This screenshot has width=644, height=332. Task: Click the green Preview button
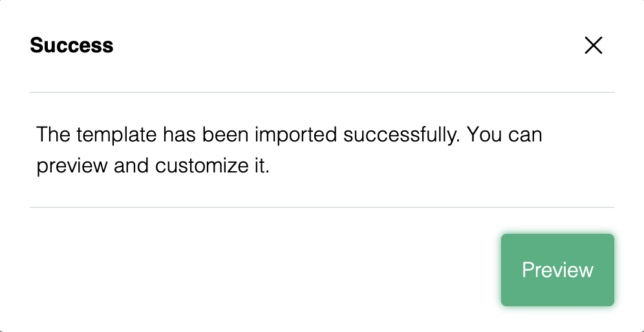pos(557,270)
